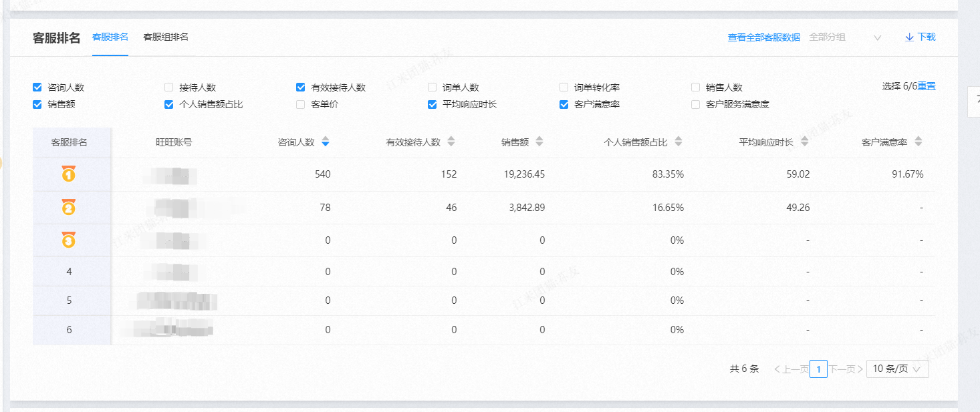This screenshot has width=980, height=412.
Task: Click the 83.35% sales share cell
Action: point(668,174)
